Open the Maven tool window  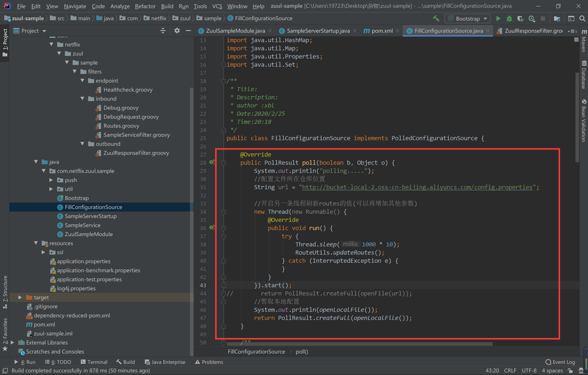(584, 41)
